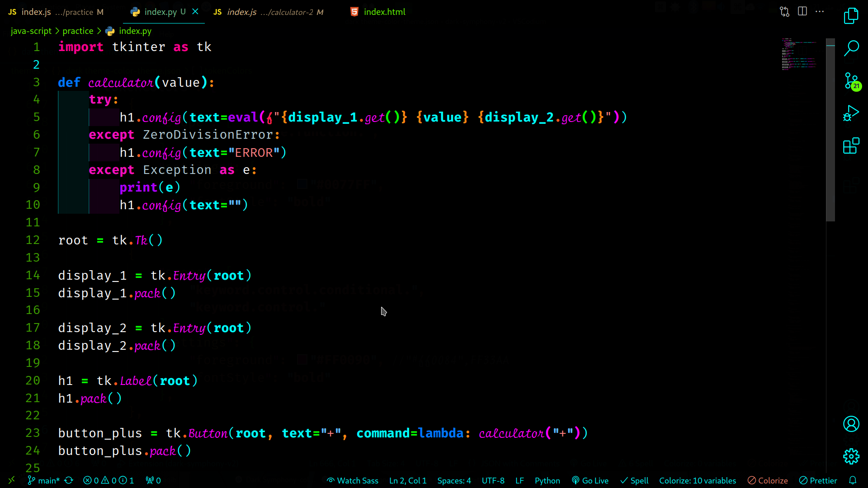Click the compare changes icon in the editor toolbar

coord(784,12)
